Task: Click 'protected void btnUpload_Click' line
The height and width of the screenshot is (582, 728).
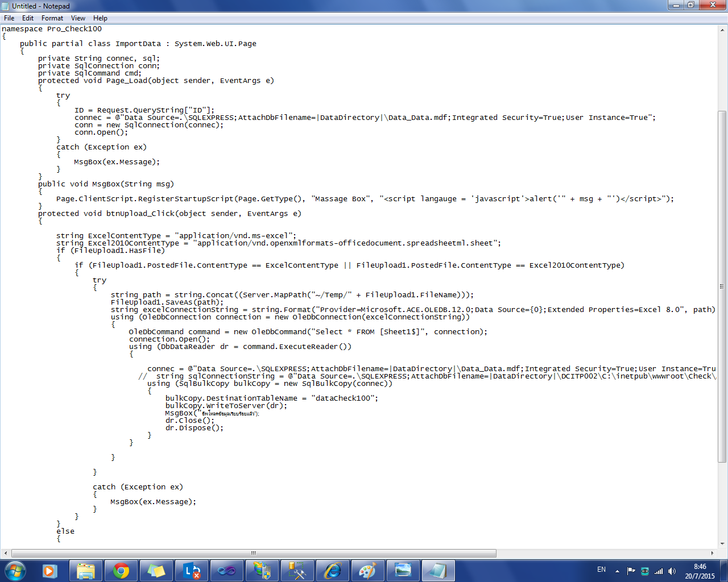Action: tap(169, 214)
